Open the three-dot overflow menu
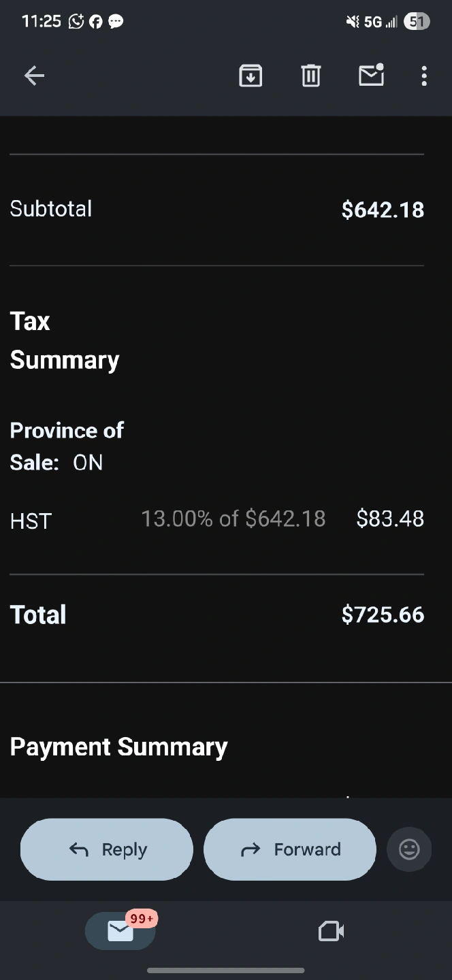The height and width of the screenshot is (980, 452). coord(424,76)
